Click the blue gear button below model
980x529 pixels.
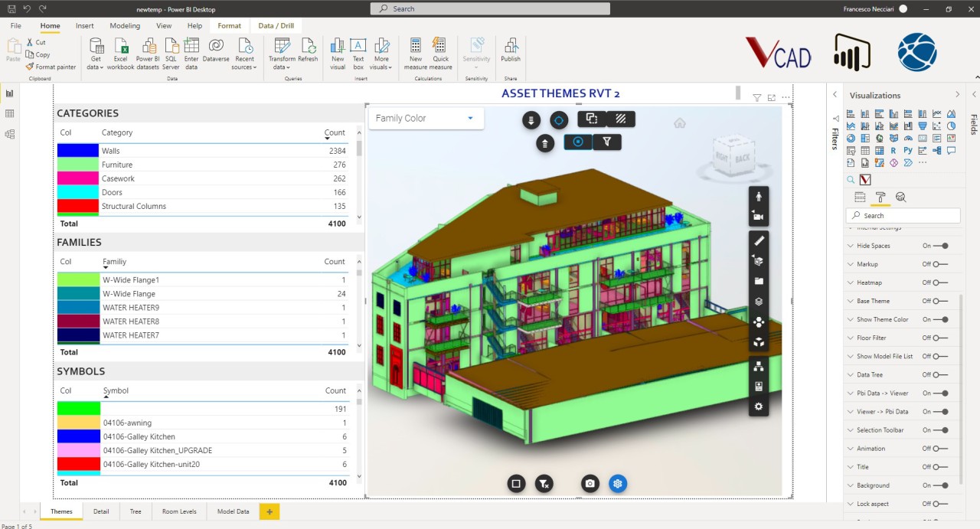tap(618, 483)
